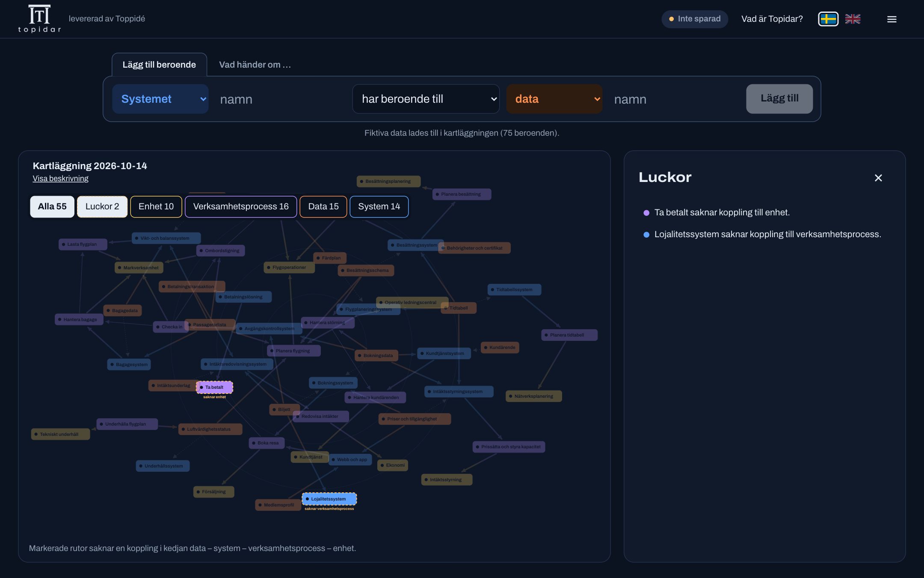Toggle the Verksamhetsprocess 16 filter
The height and width of the screenshot is (578, 924).
241,207
